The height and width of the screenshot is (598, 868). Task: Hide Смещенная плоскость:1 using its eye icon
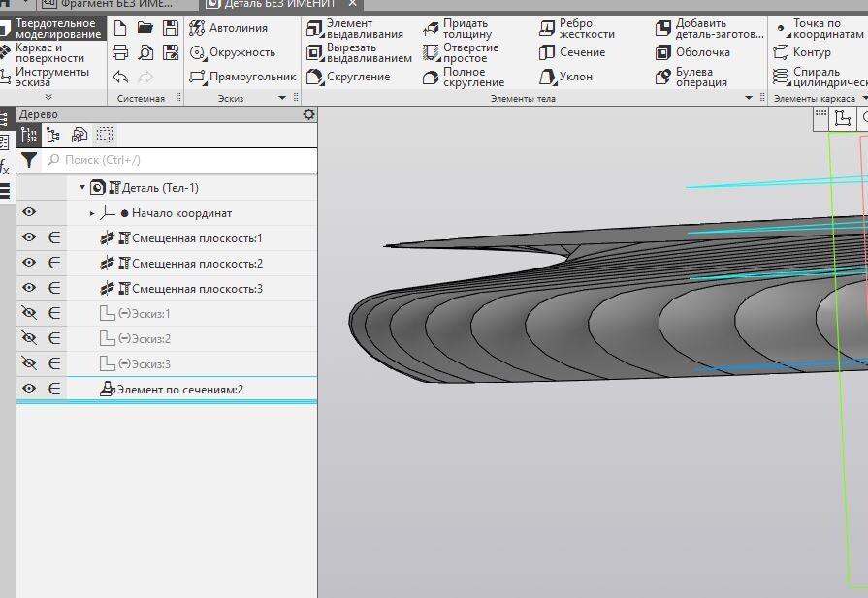coord(29,238)
